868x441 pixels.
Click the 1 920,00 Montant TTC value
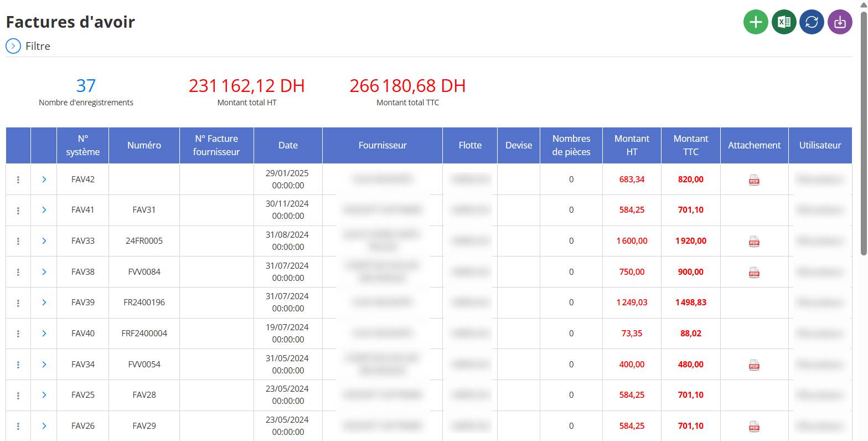pos(691,241)
